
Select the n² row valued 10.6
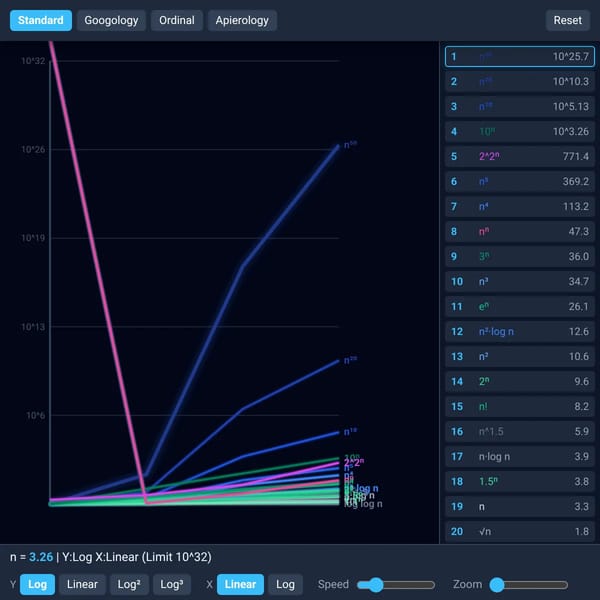pos(520,357)
